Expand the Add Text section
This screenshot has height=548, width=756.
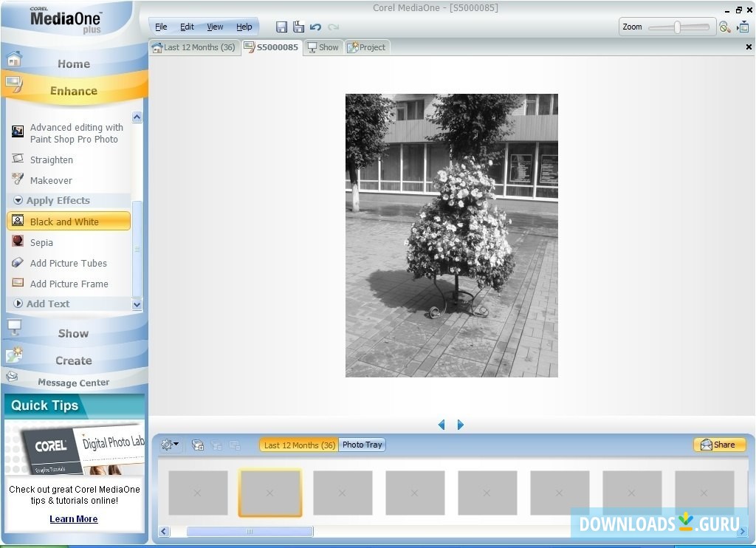pos(18,304)
